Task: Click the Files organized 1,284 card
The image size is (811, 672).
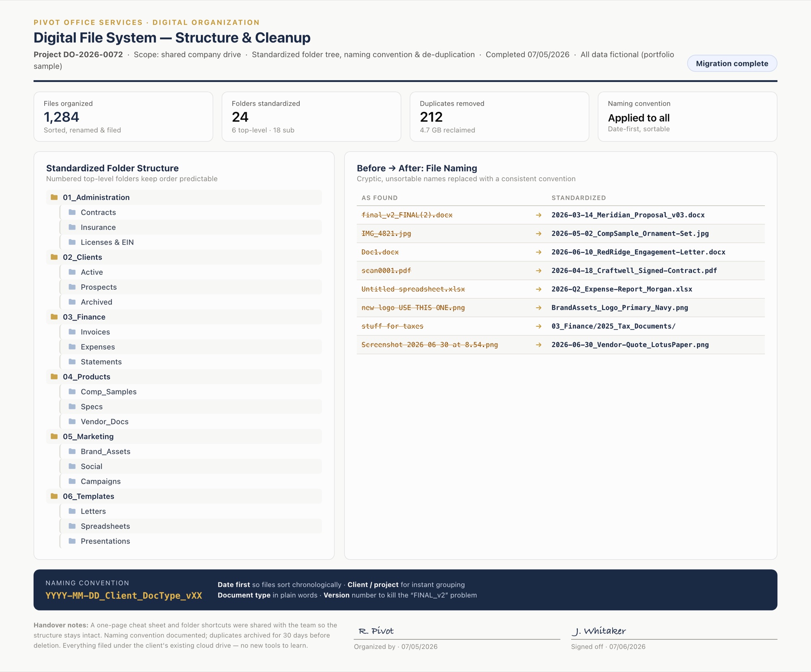Action: pyautogui.click(x=123, y=117)
